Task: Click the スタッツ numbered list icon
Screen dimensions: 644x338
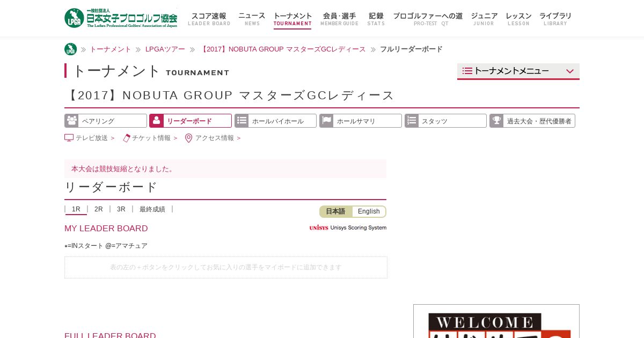Action: 412,121
